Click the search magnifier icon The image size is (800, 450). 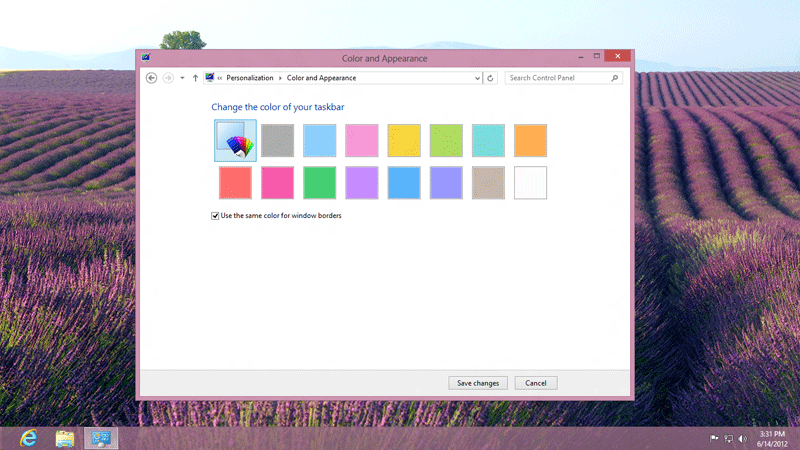click(614, 78)
